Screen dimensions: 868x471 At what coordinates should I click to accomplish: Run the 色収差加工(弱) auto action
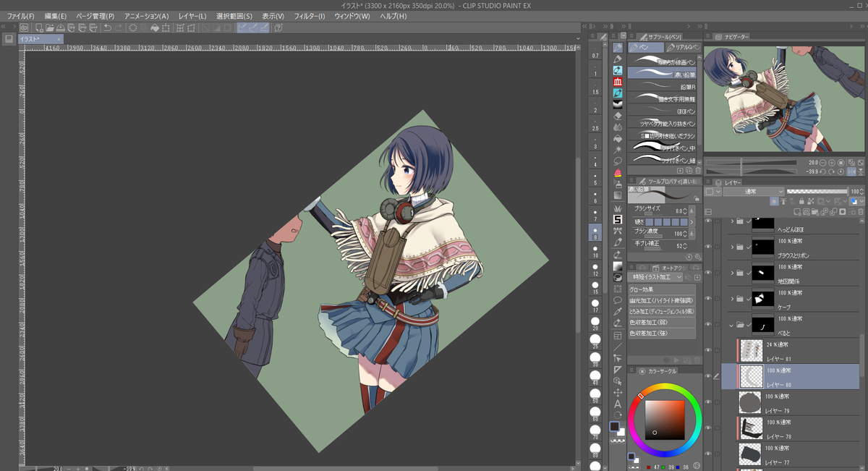pos(663,321)
